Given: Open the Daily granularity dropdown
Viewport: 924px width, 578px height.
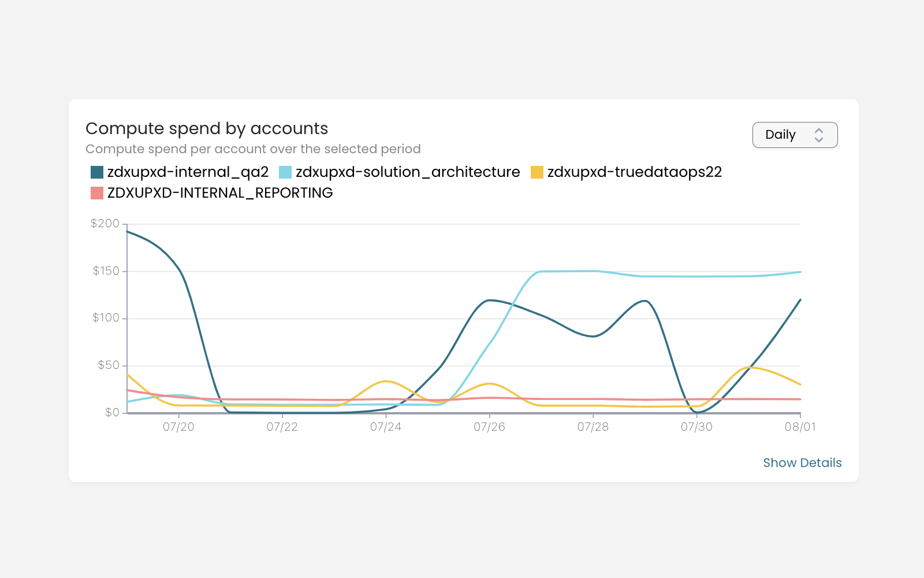Looking at the screenshot, I should pos(794,135).
